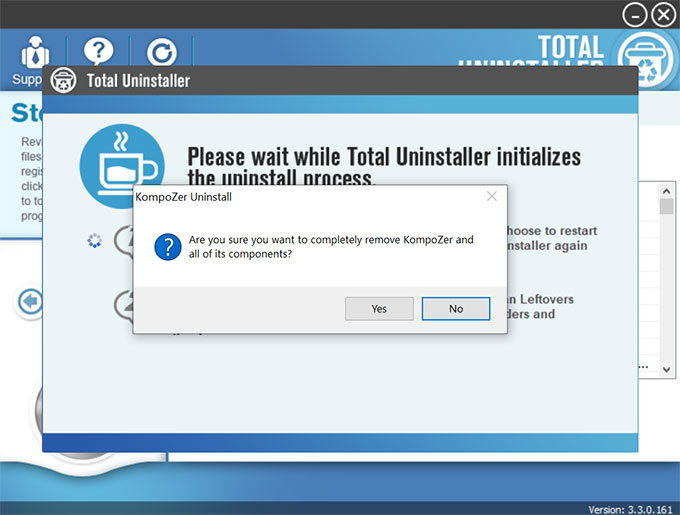Click the Refresh circular arrow icon
The image size is (680, 515).
tap(162, 53)
